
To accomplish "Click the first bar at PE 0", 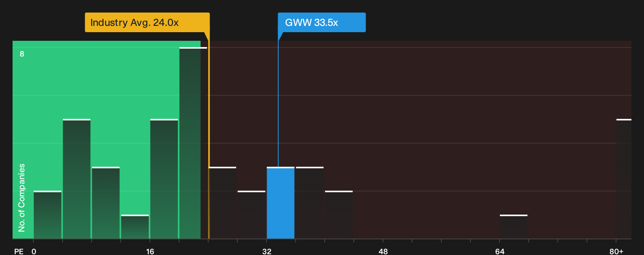I will pyautogui.click(x=48, y=215).
